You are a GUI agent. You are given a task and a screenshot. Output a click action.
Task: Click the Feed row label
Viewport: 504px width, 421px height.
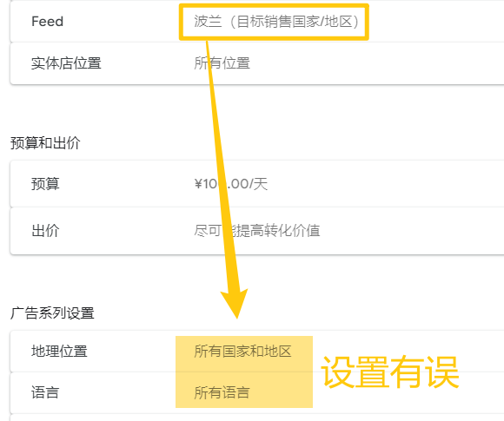tap(47, 22)
